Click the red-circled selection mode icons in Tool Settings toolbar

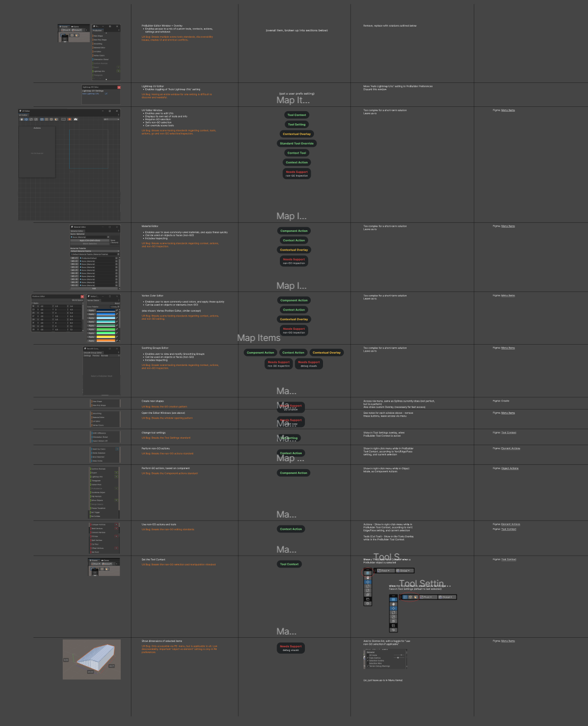click(x=410, y=597)
